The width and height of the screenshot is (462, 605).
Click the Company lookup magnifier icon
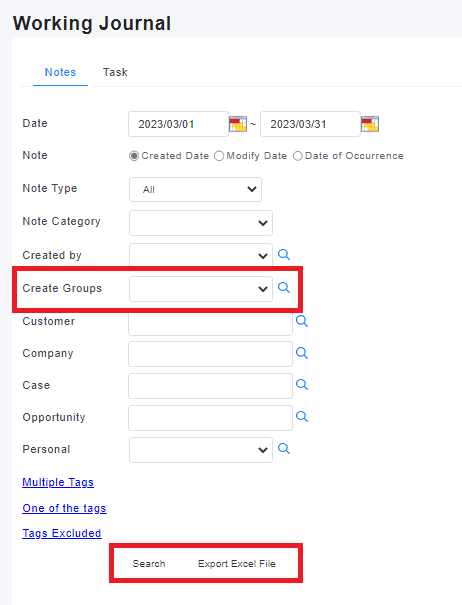coord(301,353)
